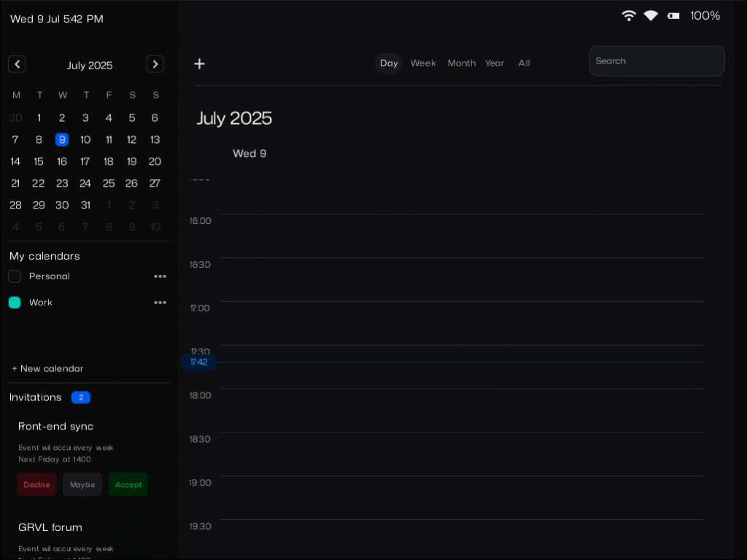Click the battery icon in status bar
The image size is (747, 560).
pyautogui.click(x=673, y=15)
